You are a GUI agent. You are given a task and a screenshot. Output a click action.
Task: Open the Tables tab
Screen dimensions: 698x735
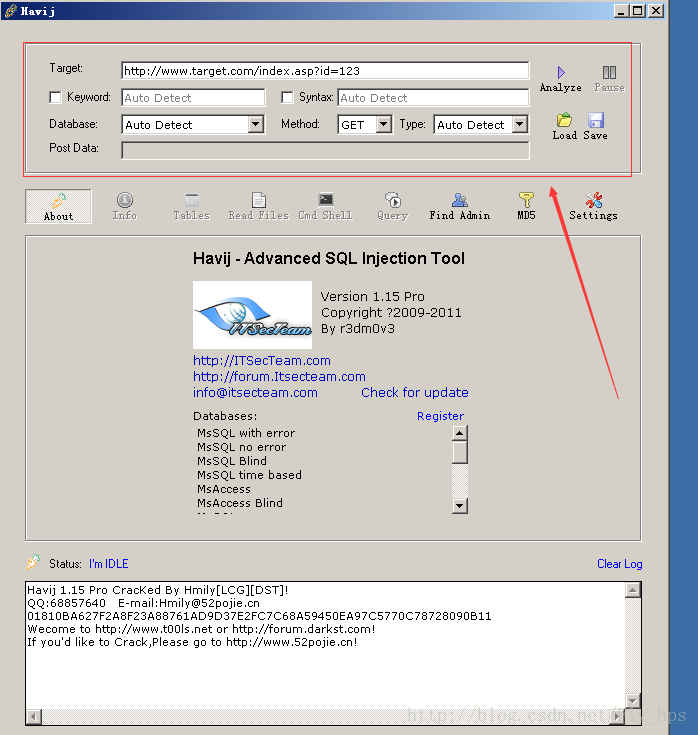click(x=192, y=206)
